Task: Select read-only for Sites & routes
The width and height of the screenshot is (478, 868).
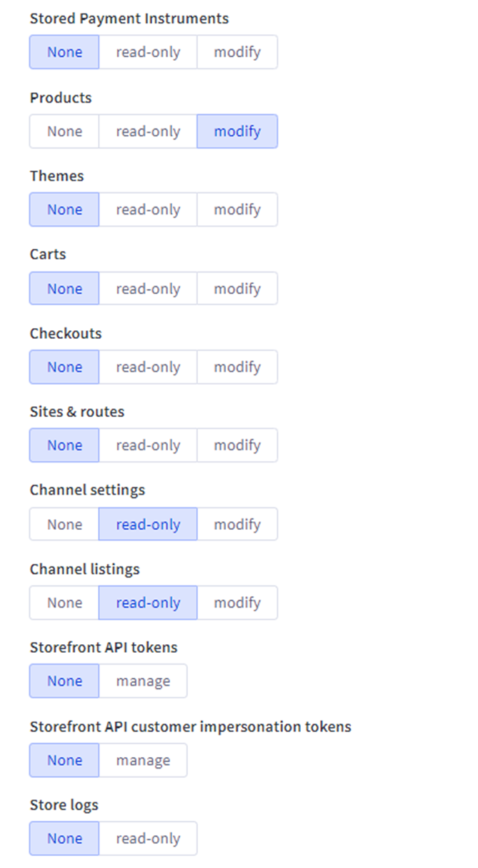Action: pos(148,445)
